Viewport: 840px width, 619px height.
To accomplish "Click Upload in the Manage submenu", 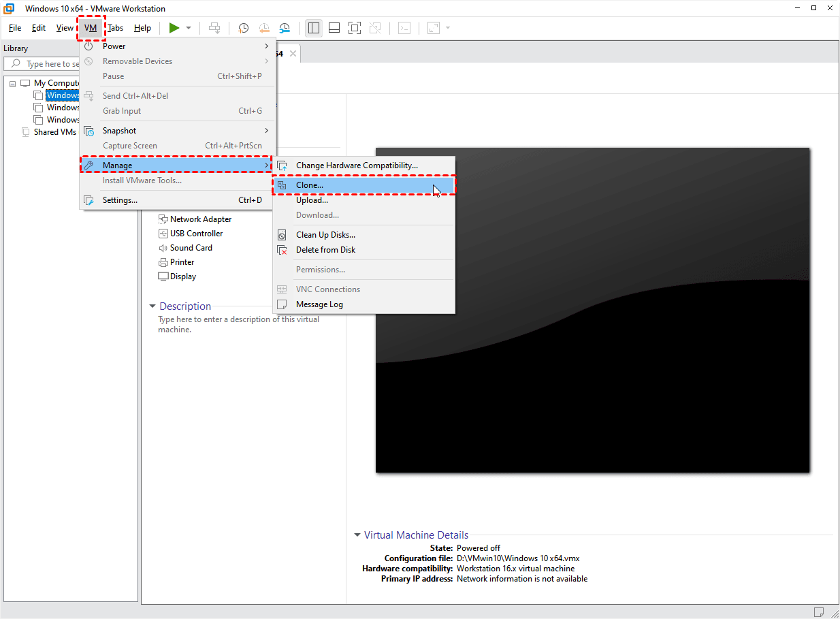I will 312,200.
